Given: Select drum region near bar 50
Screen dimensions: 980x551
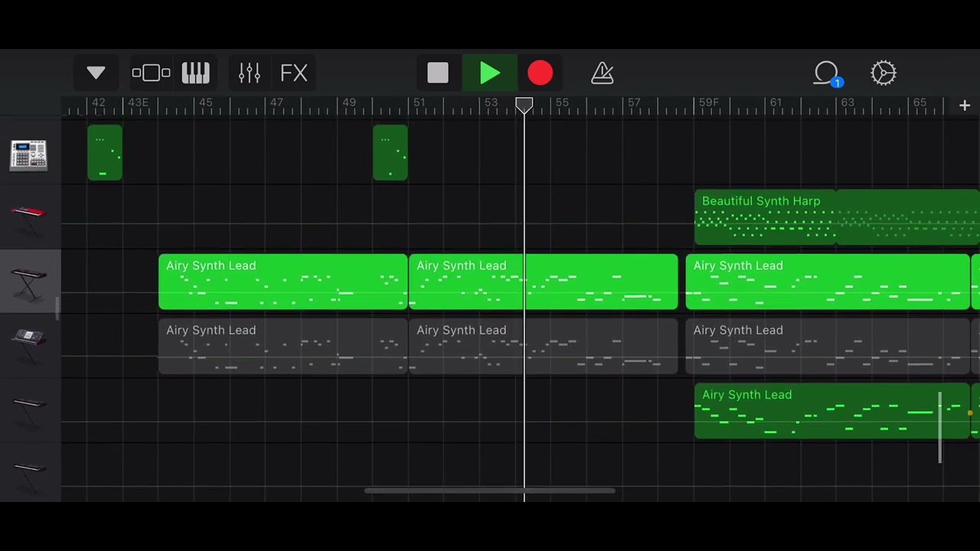Looking at the screenshot, I should [x=390, y=153].
